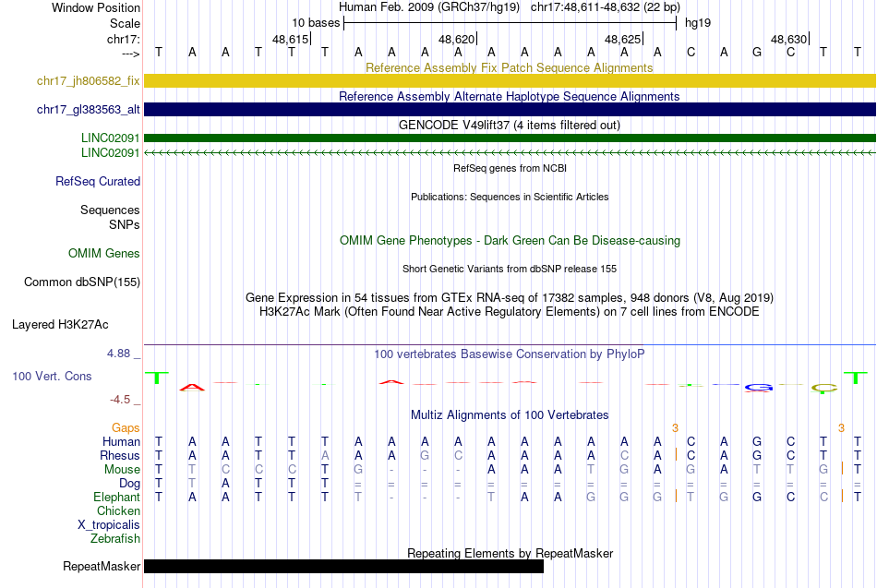The height and width of the screenshot is (588, 877).
Task: Select the Dog species row label
Action: [129, 484]
